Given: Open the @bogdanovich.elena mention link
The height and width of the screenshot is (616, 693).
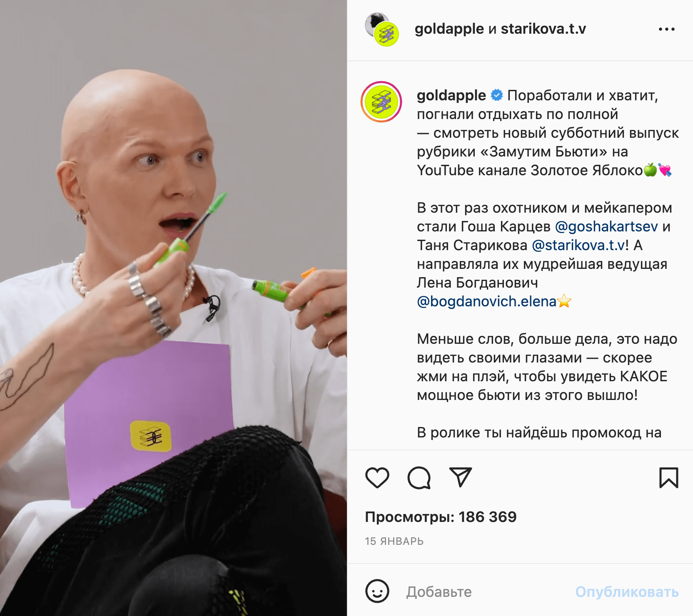Looking at the screenshot, I should coord(486,301).
